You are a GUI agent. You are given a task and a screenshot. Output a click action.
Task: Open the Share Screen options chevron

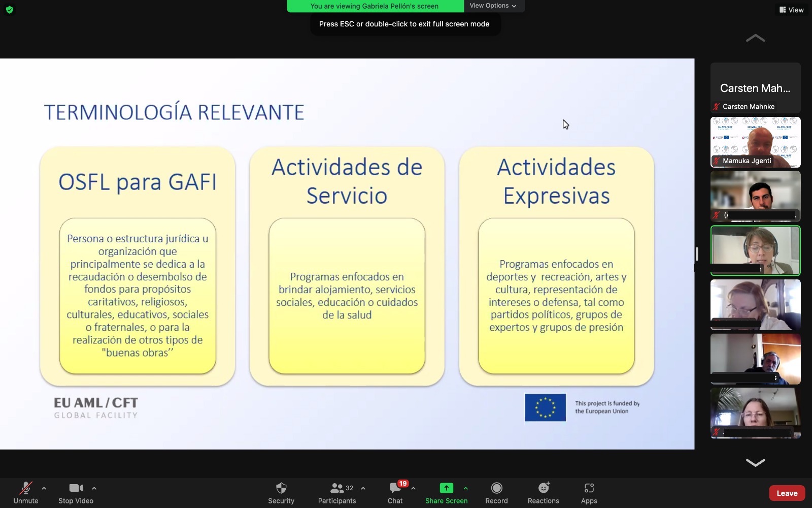point(466,489)
